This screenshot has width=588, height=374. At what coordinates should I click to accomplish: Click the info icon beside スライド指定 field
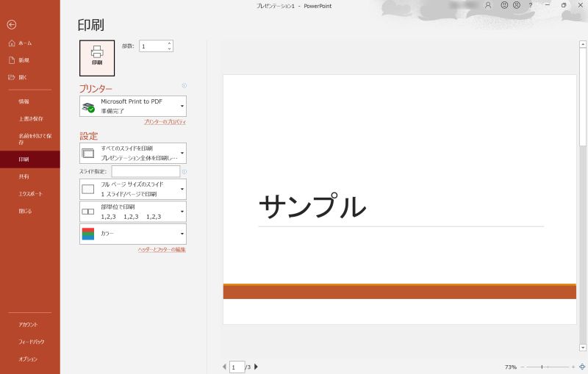[184, 172]
